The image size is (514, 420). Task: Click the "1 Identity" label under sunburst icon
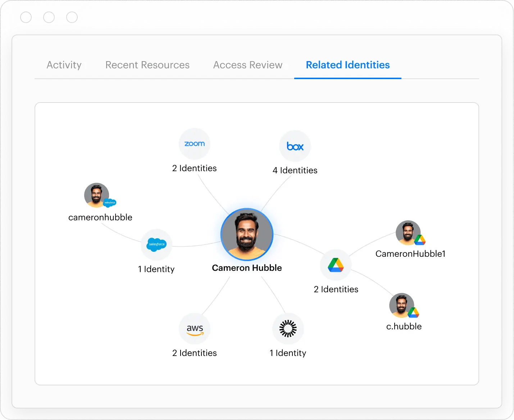288,353
